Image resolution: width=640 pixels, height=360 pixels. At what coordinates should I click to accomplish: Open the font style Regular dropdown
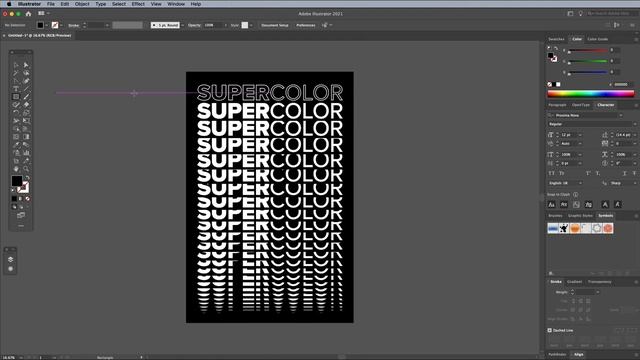pos(634,124)
